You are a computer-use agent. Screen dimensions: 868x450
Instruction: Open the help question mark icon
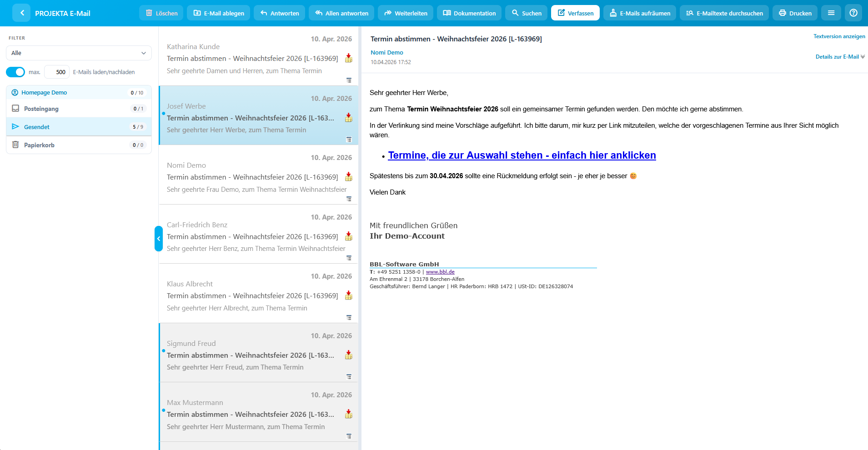853,13
